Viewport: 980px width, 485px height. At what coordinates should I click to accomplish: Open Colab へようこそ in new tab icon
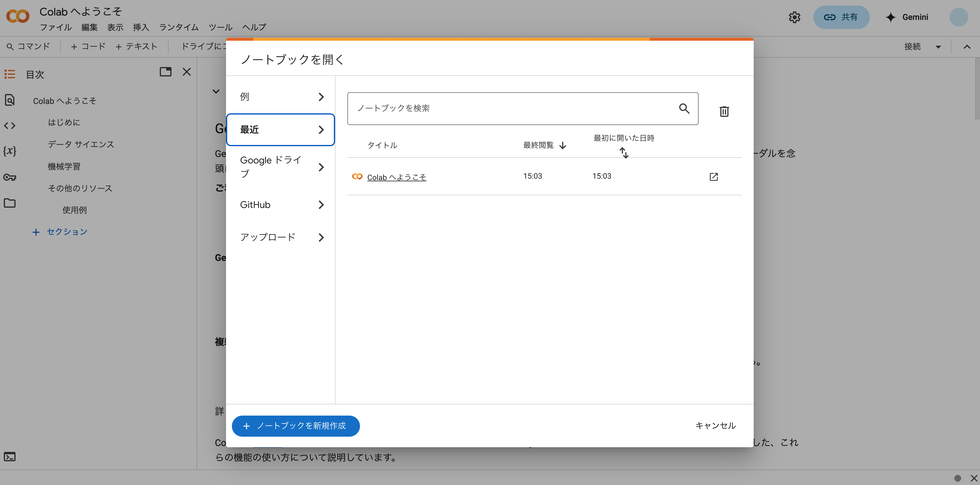tap(714, 177)
